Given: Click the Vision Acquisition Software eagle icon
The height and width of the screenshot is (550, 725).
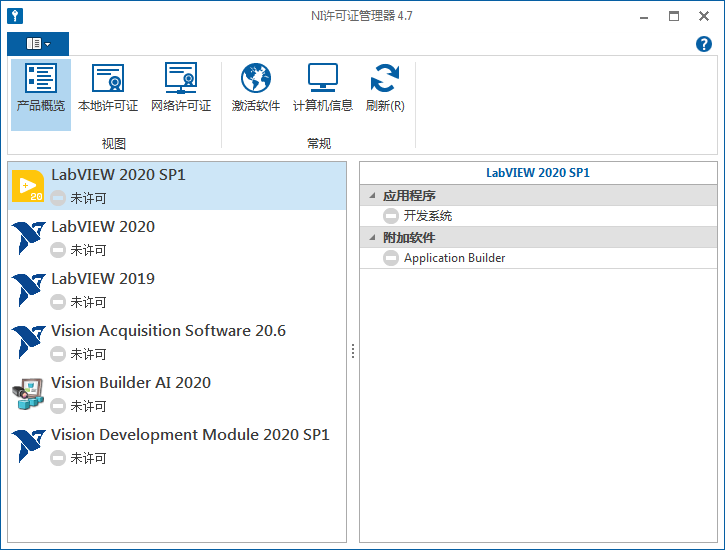Looking at the screenshot, I should tap(28, 342).
